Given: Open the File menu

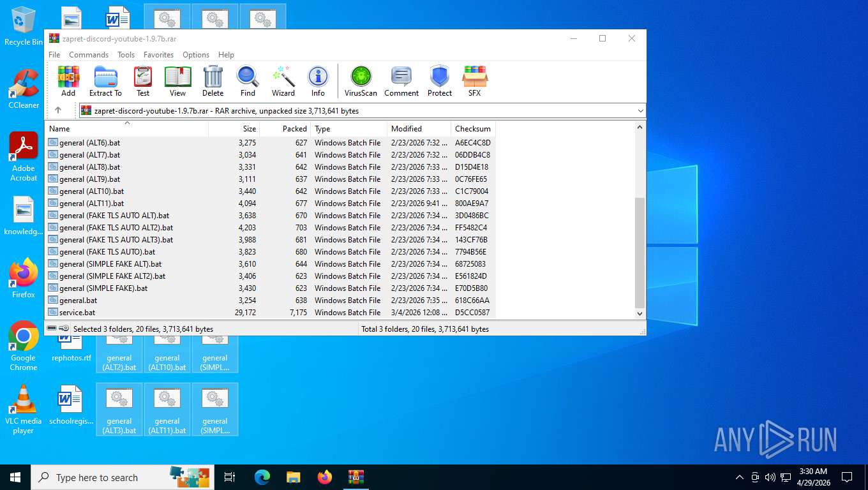Looking at the screenshot, I should point(54,55).
